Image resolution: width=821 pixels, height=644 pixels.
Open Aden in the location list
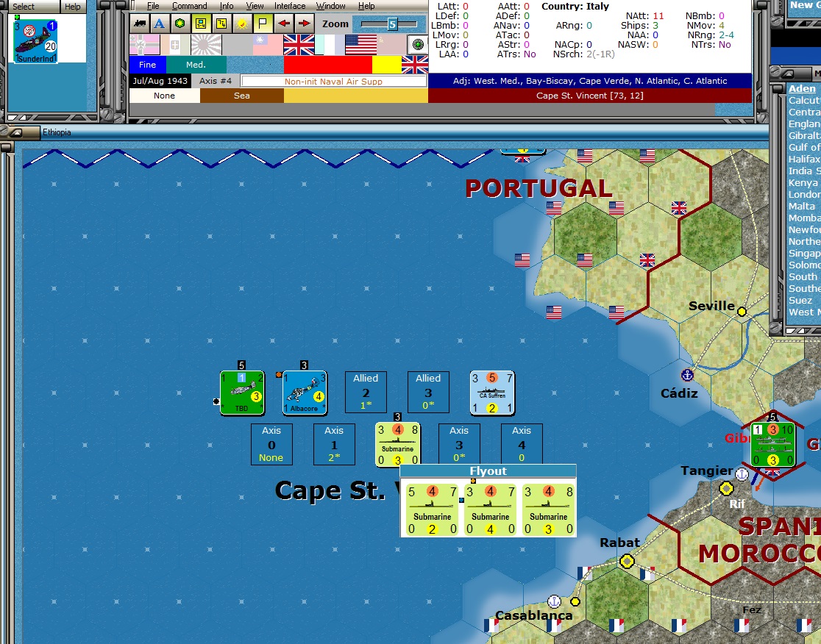[x=802, y=88]
